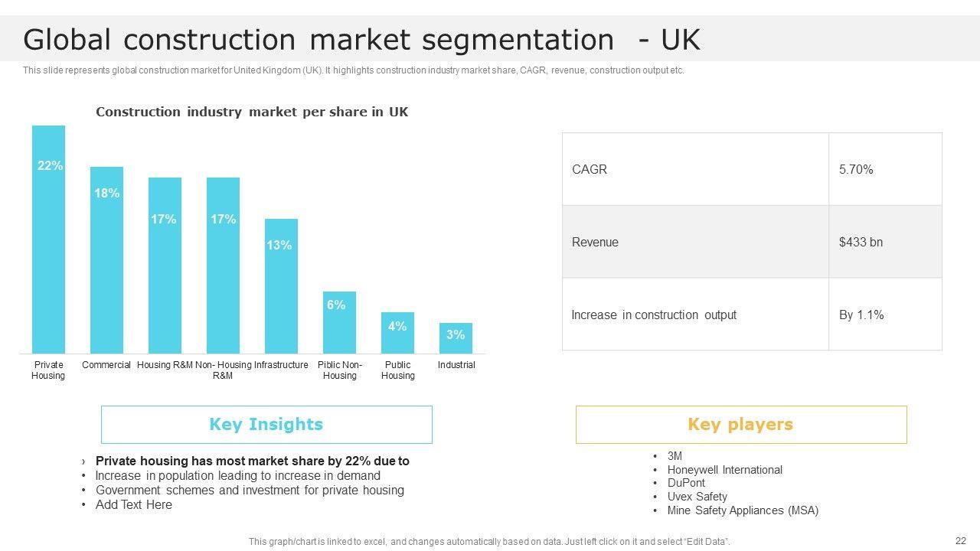Click the slide title 'Global construction market segmentation - UK'
This screenshot has width=980, height=551.
361,40
